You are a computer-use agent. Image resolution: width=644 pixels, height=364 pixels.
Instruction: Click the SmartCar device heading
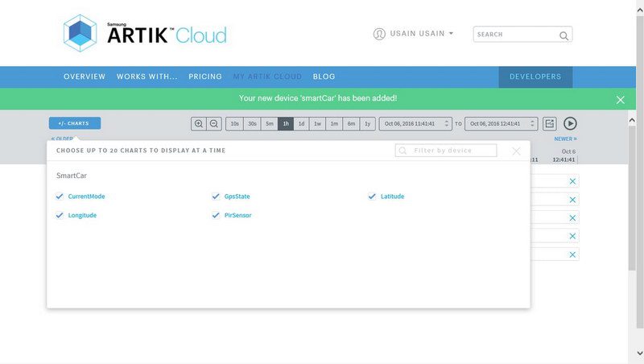72,176
